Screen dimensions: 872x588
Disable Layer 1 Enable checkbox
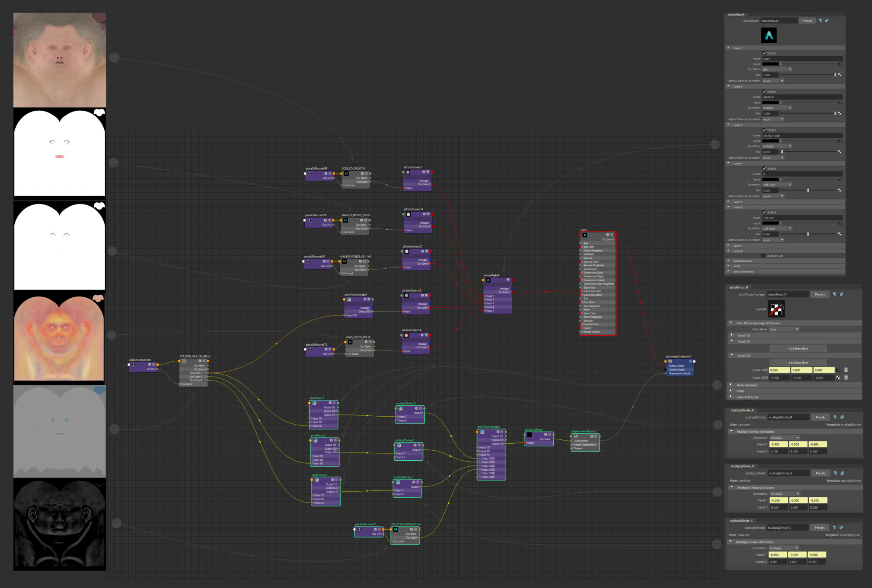click(x=764, y=53)
